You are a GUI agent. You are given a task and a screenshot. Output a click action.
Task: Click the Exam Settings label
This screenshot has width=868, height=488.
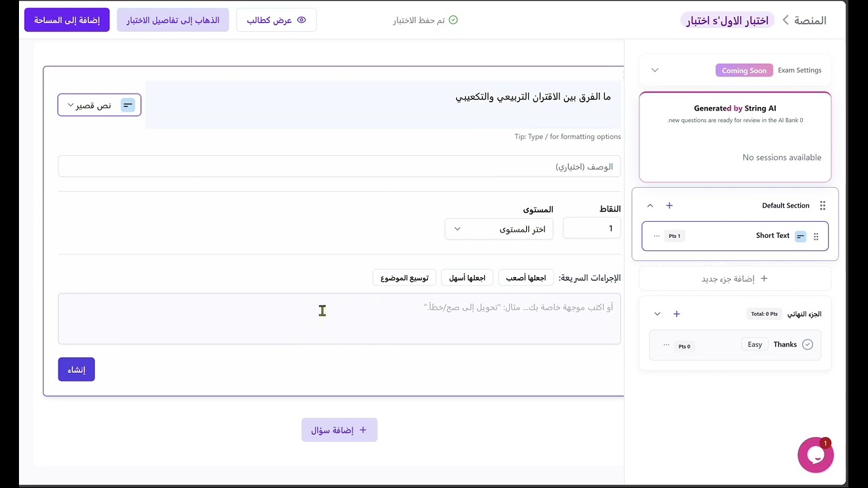coord(800,70)
